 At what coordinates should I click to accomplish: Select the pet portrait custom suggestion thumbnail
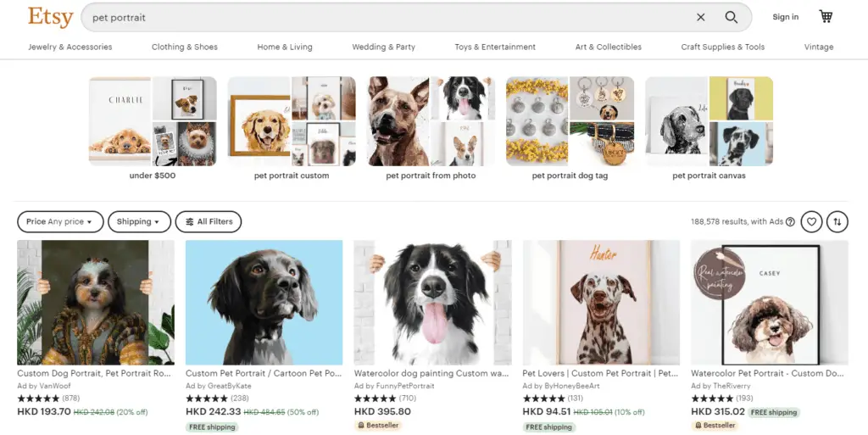(x=292, y=121)
